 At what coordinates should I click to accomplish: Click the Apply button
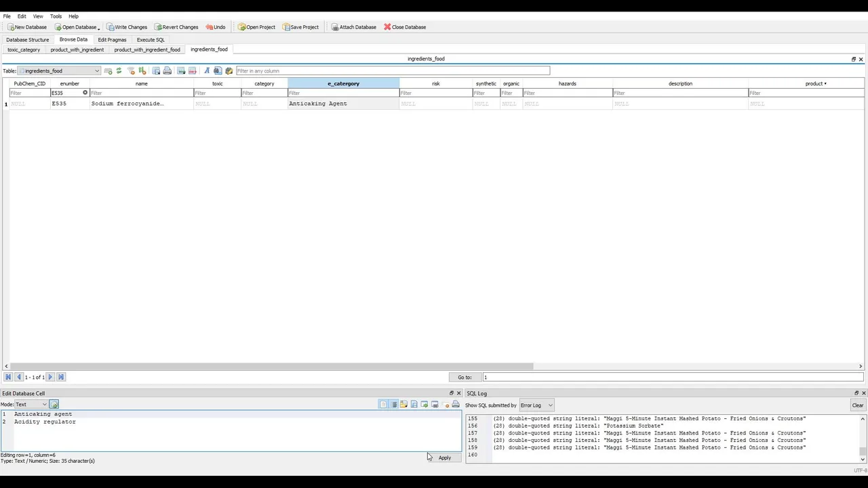click(445, 457)
